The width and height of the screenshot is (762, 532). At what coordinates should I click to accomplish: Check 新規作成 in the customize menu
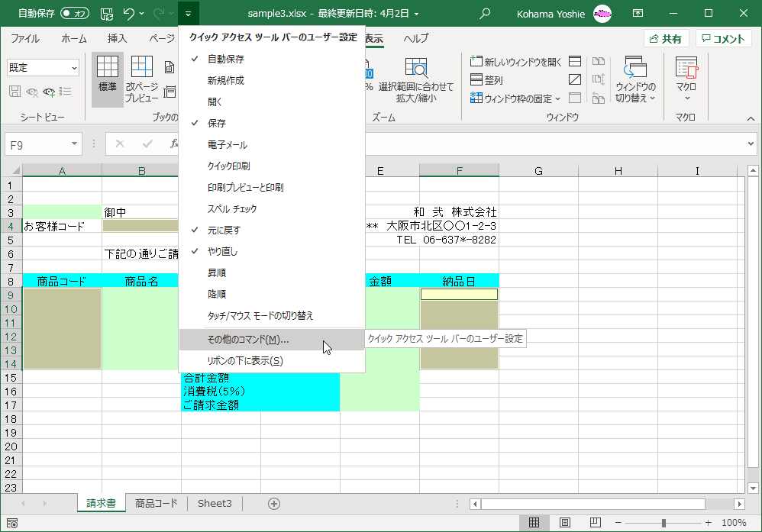[272, 81]
